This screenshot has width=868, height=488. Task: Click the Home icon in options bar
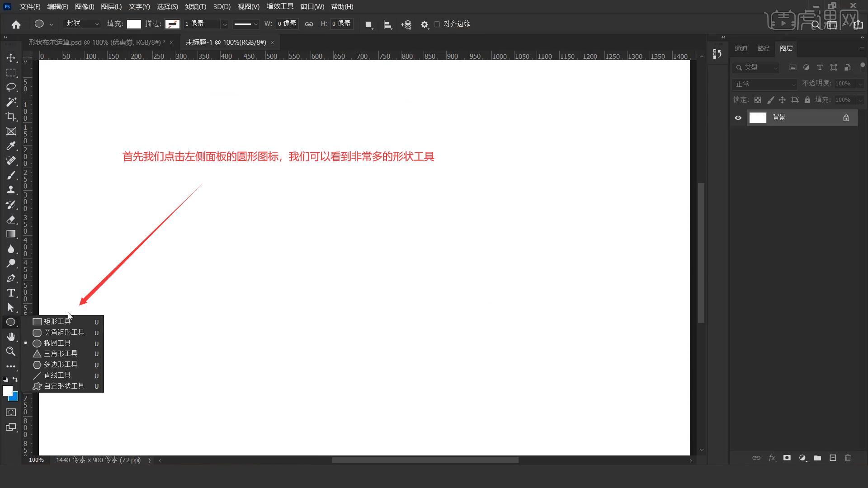point(16,24)
